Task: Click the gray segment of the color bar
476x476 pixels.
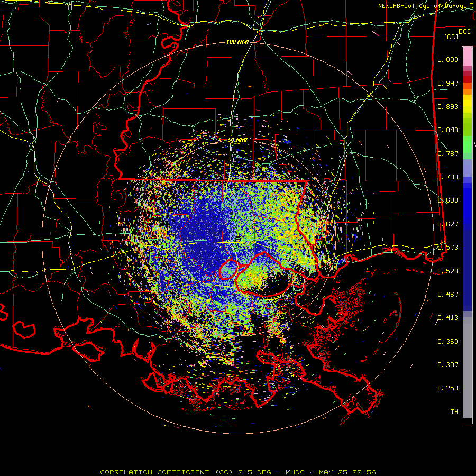Action: [467, 368]
